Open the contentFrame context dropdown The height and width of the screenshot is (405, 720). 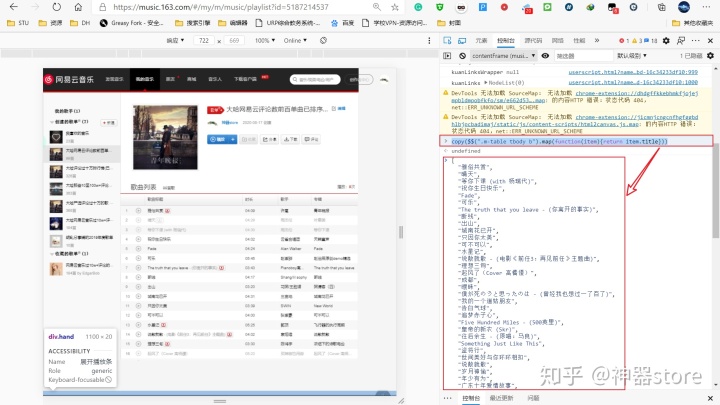coord(503,56)
